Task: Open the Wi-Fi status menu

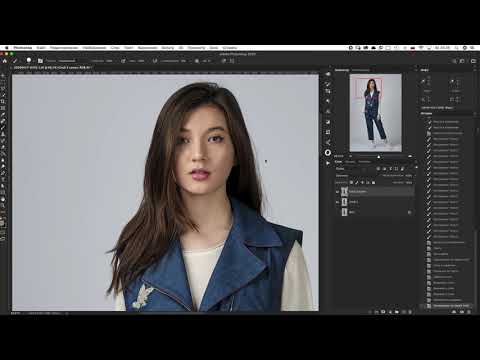Action: 421,48
